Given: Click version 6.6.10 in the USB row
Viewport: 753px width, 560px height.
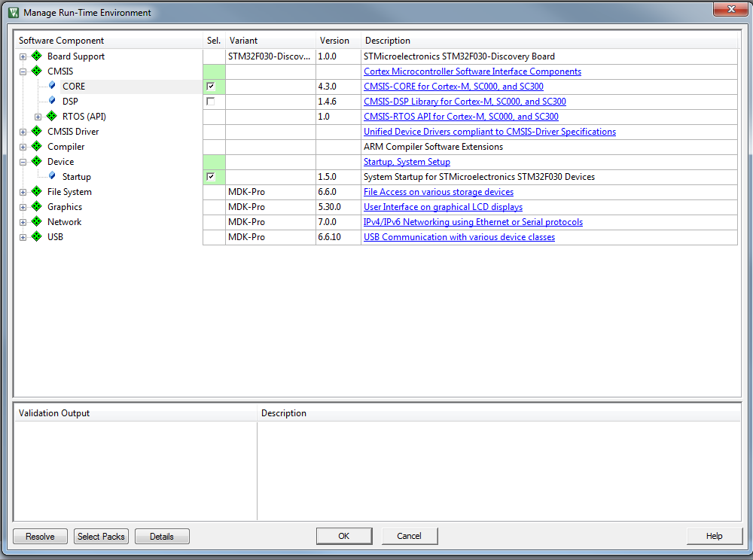Looking at the screenshot, I should click(x=330, y=237).
